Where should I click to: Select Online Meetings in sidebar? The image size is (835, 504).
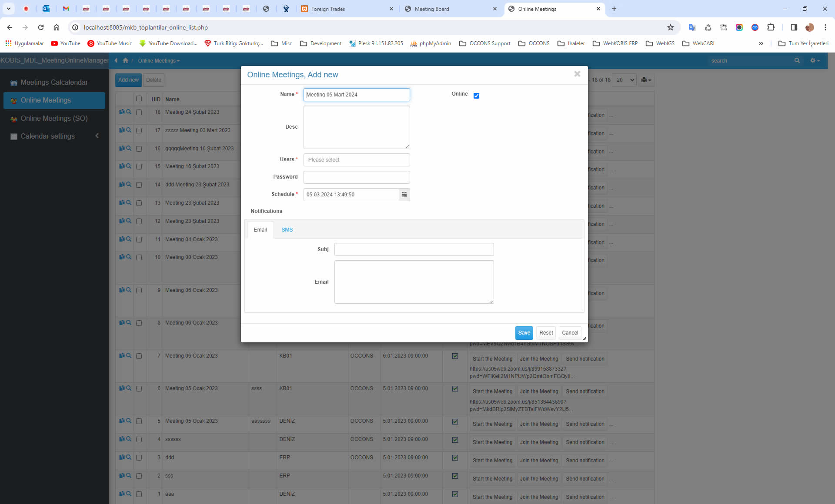coord(54,100)
